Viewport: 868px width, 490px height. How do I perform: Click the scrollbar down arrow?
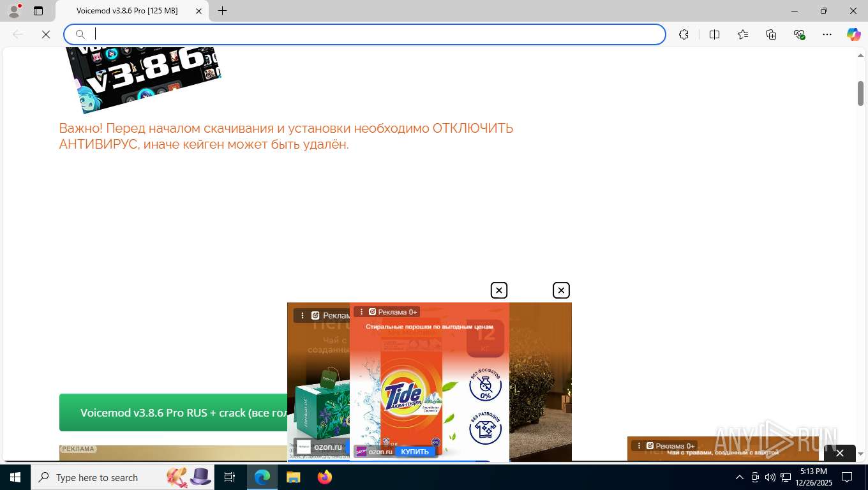[860, 454]
